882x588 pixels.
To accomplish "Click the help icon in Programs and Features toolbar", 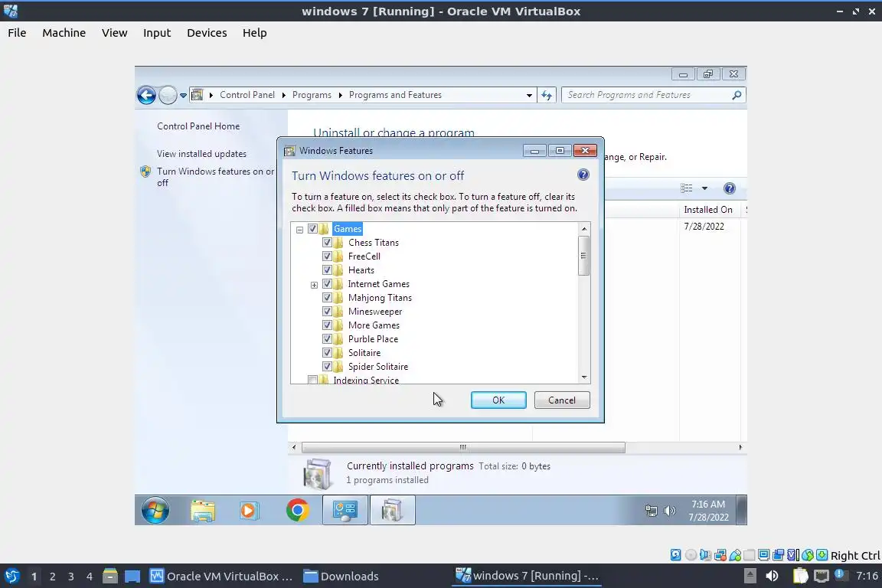I will [x=730, y=188].
